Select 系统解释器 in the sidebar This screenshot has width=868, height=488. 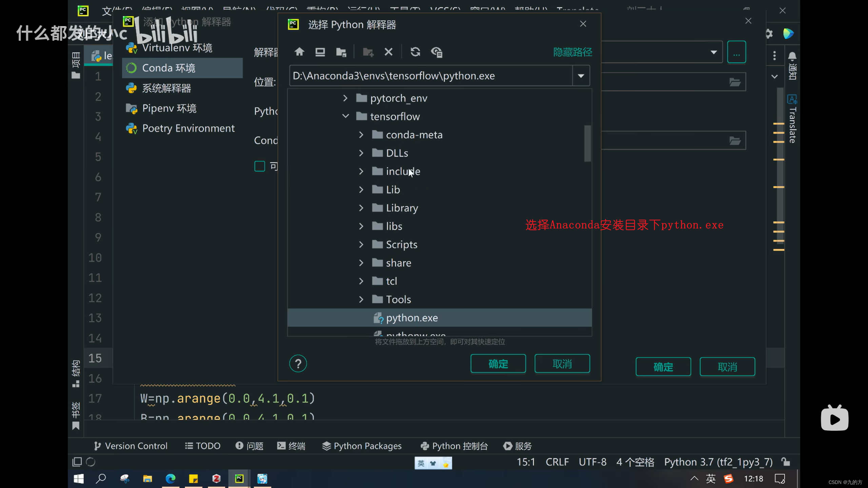182,88
